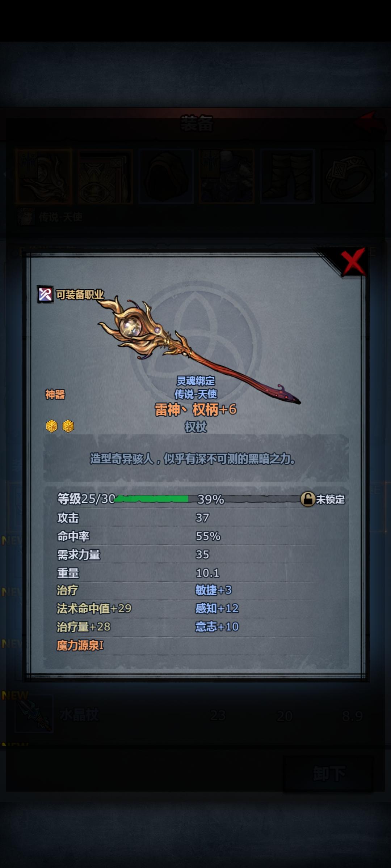The image size is (391, 868).
Task: Select the boots equipment slot icon
Action: pos(288,176)
